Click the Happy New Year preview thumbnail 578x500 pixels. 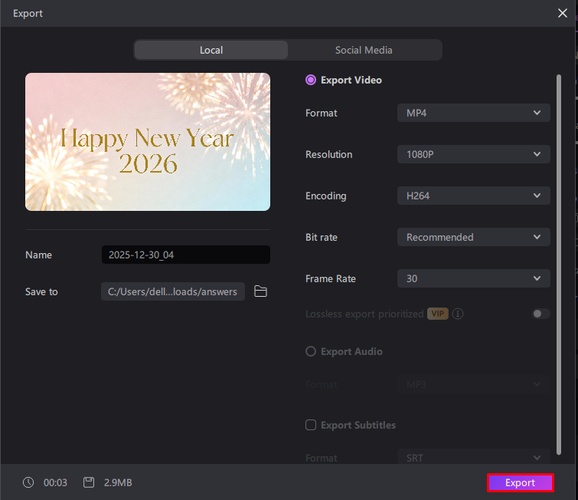click(147, 142)
